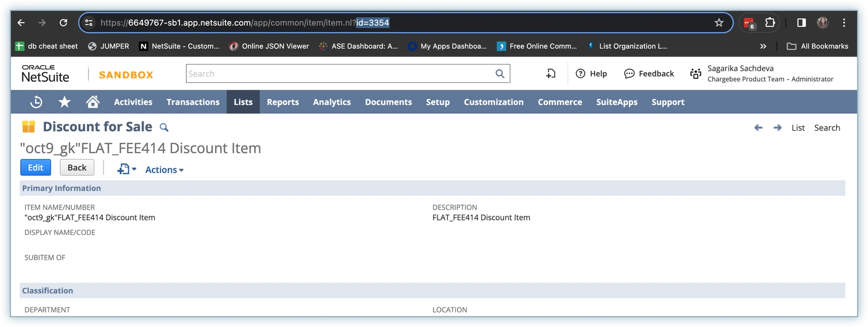Click the quick search icon beside title
Screen dimensions: 868x327
[x=164, y=127]
